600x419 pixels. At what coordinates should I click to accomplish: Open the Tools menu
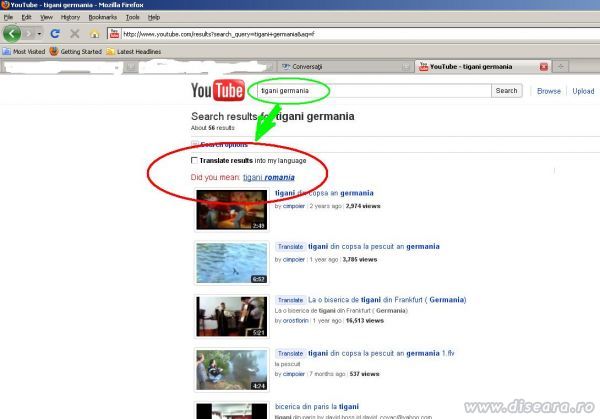(x=132, y=17)
